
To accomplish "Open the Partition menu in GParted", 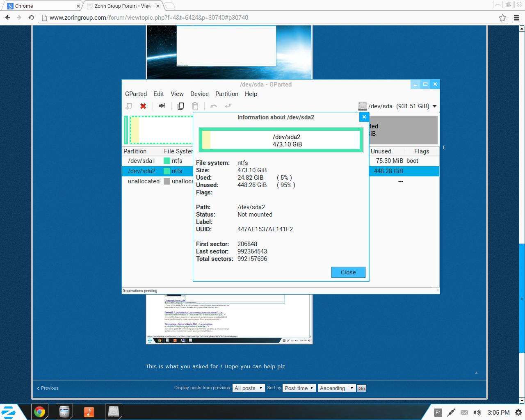I will (226, 94).
